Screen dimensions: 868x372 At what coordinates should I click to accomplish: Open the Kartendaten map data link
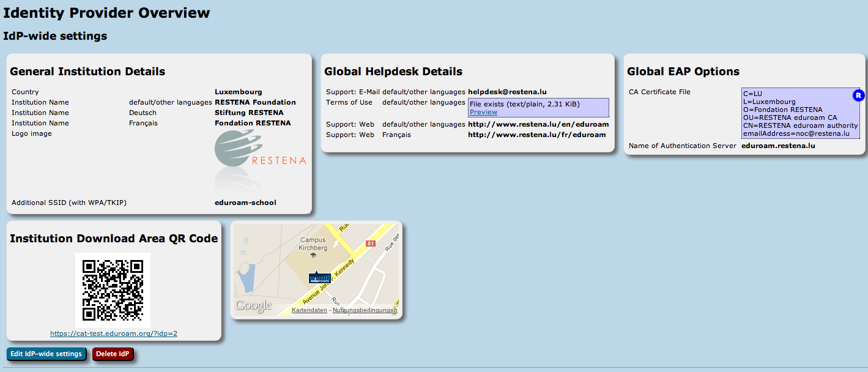click(309, 310)
